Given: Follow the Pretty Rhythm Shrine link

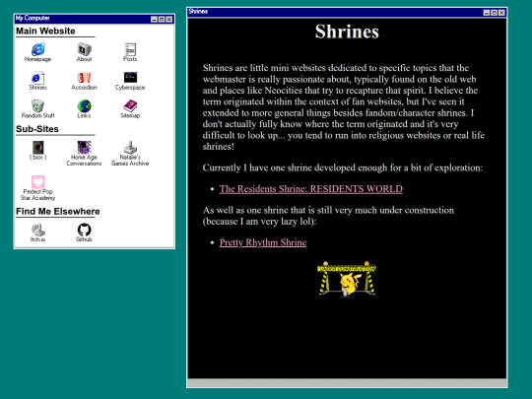Looking at the screenshot, I should 263,242.
